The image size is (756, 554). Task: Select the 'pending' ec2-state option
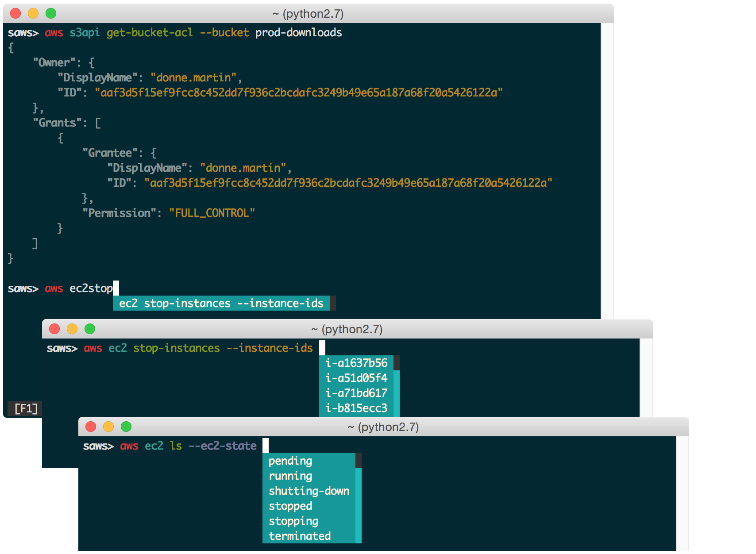(x=309, y=461)
